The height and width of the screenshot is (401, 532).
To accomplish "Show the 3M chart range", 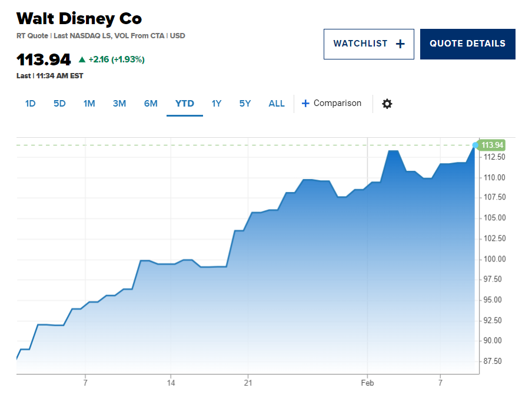I will click(119, 104).
